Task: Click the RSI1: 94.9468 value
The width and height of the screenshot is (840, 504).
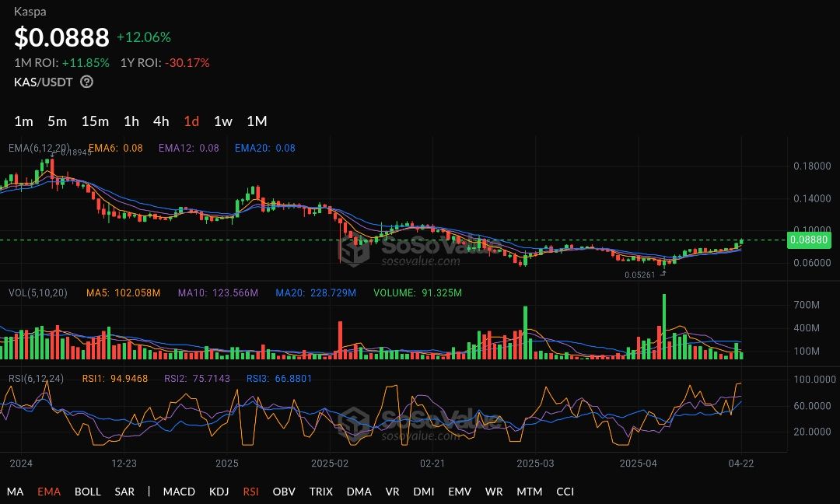Action: [x=114, y=379]
